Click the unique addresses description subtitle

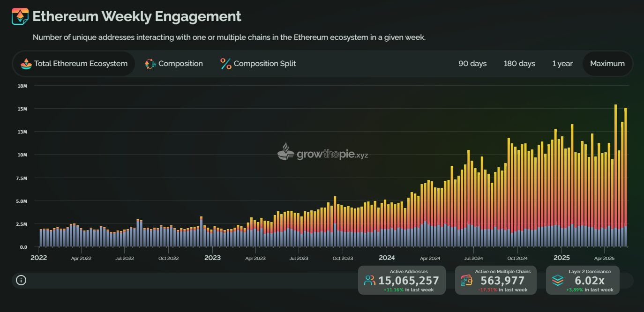coord(229,37)
